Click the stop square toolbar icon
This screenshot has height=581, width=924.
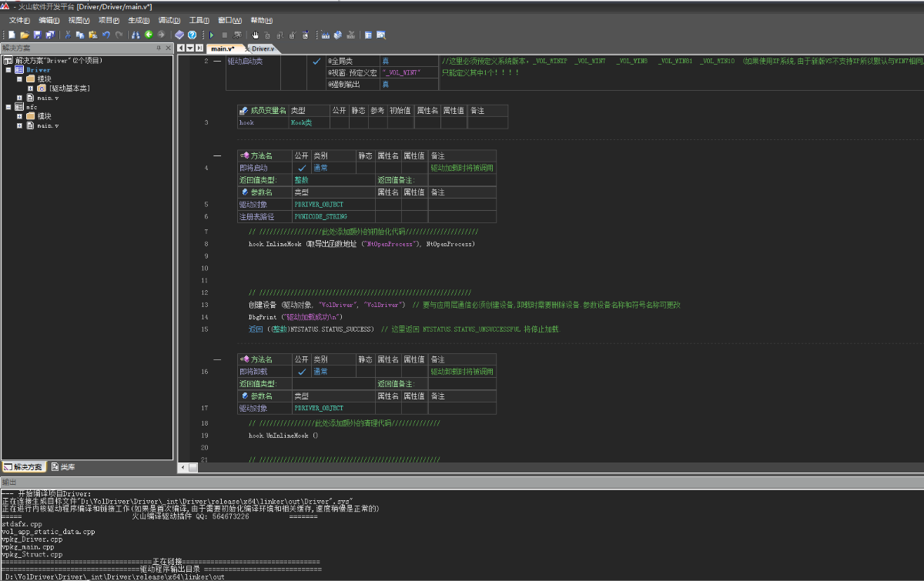[225, 35]
